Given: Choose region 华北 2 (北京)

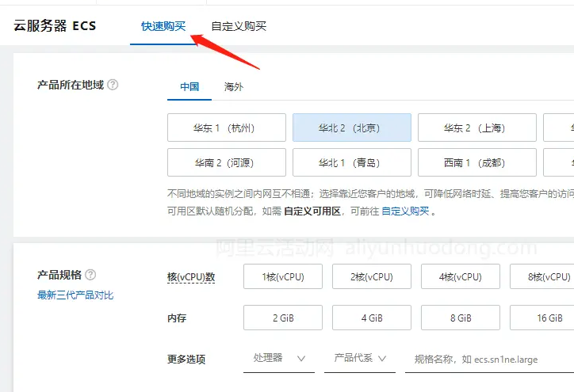Looking at the screenshot, I should point(352,127).
